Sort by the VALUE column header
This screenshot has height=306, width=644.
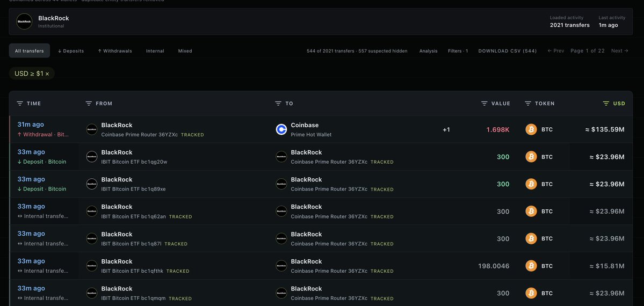pos(501,104)
